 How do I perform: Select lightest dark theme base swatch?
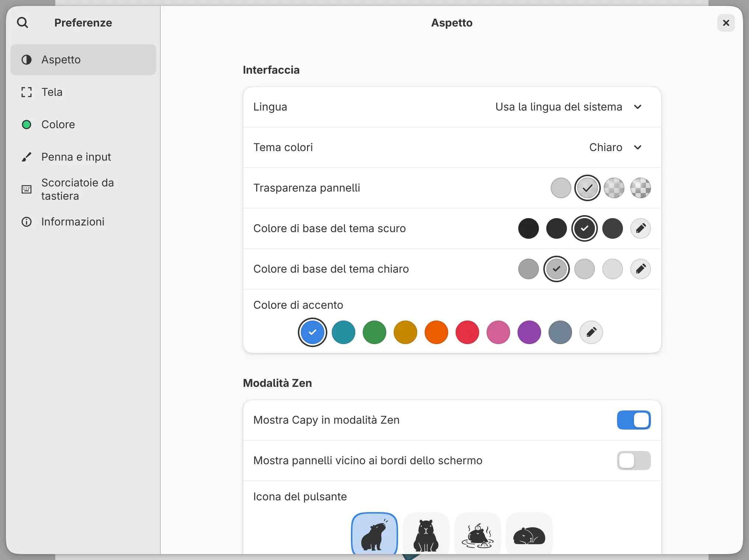(x=613, y=228)
